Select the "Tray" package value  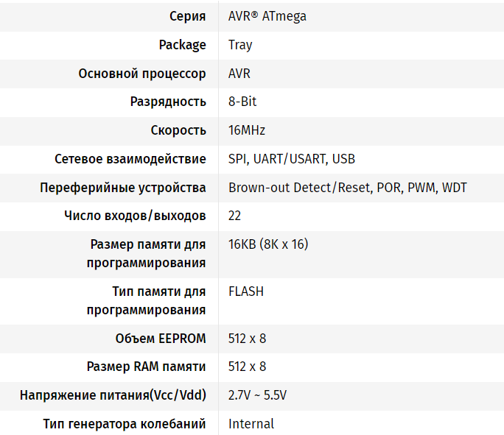[x=240, y=45]
